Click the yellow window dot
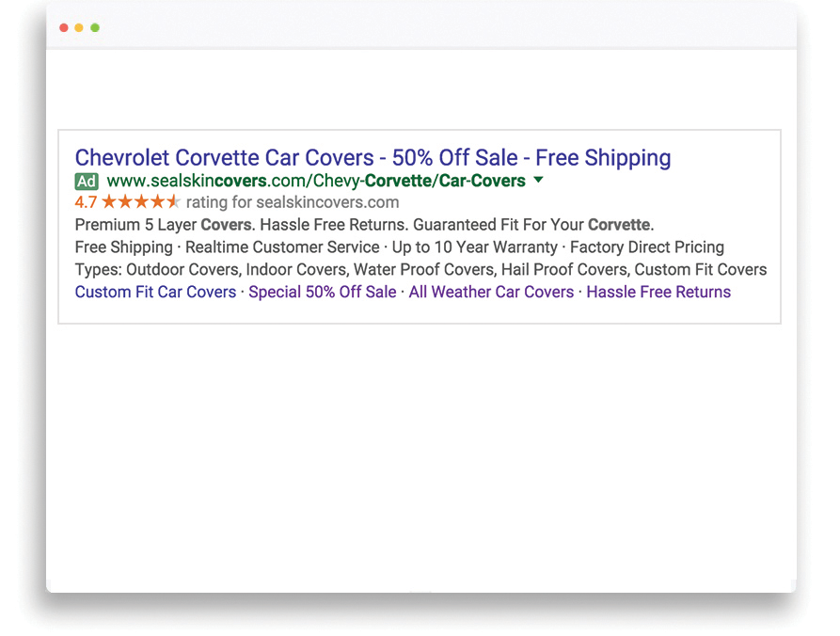Viewport: 840px width, 636px height. coord(78,27)
